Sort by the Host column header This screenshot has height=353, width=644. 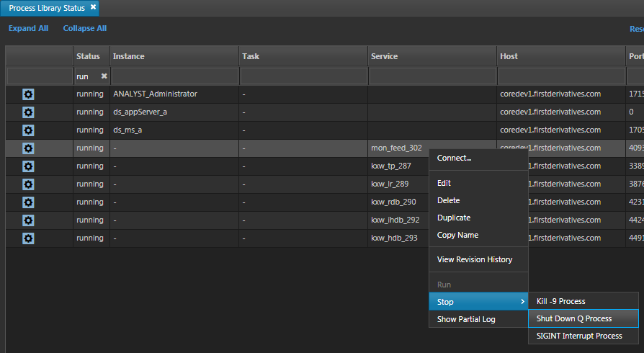tap(561, 56)
